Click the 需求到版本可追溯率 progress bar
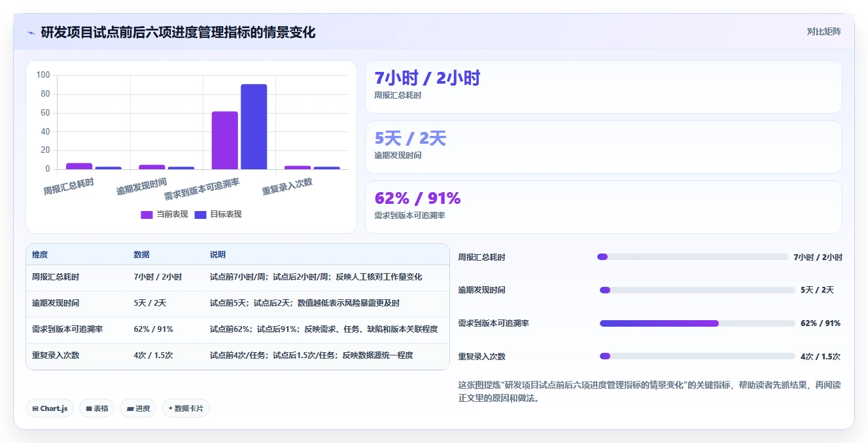Image resolution: width=868 pixels, height=443 pixels. pos(697,323)
